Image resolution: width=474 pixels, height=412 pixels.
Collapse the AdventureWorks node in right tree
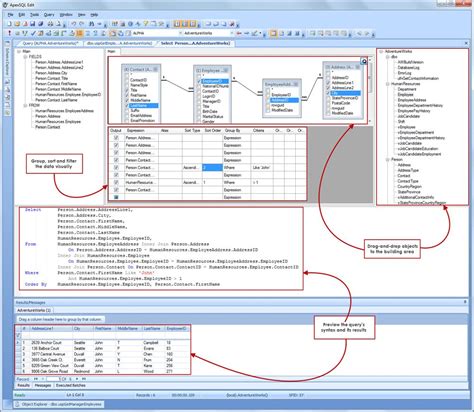[381, 51]
